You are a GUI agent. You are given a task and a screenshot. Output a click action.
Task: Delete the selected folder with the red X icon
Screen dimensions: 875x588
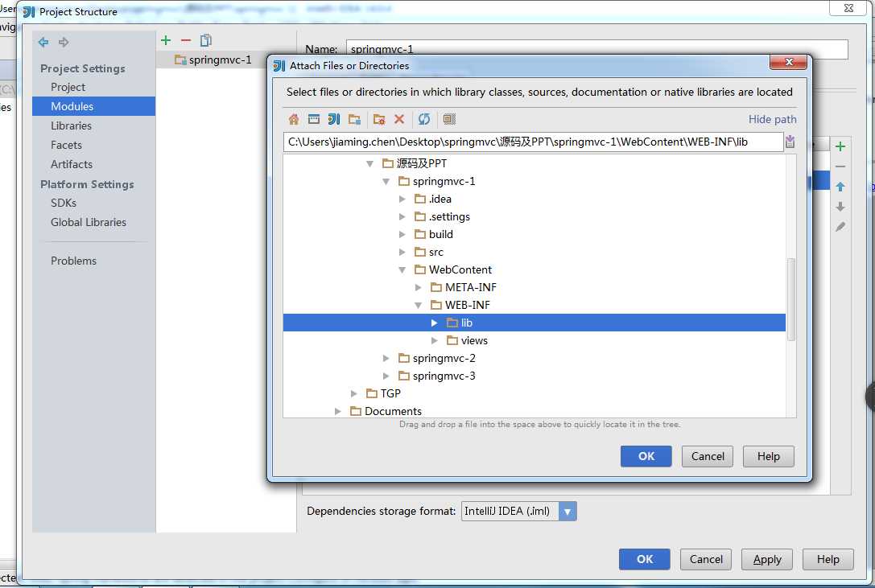399,119
